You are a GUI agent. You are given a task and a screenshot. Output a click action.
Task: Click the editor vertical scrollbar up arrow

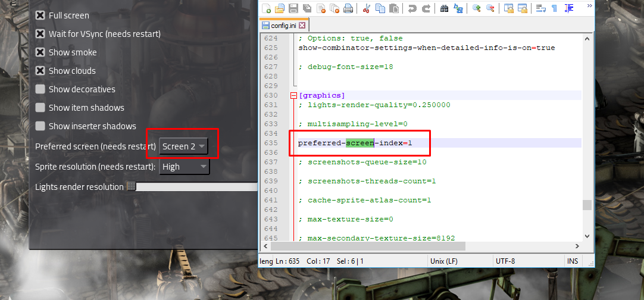(587, 38)
